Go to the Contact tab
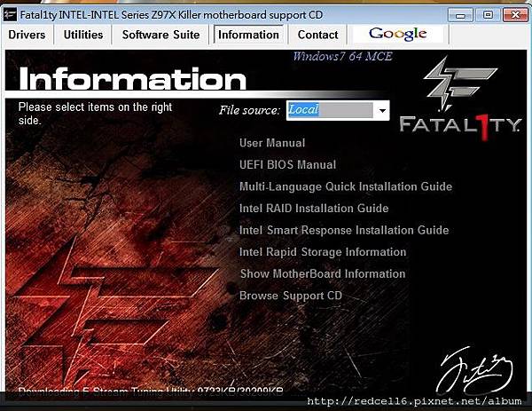The image size is (532, 411). (x=317, y=35)
